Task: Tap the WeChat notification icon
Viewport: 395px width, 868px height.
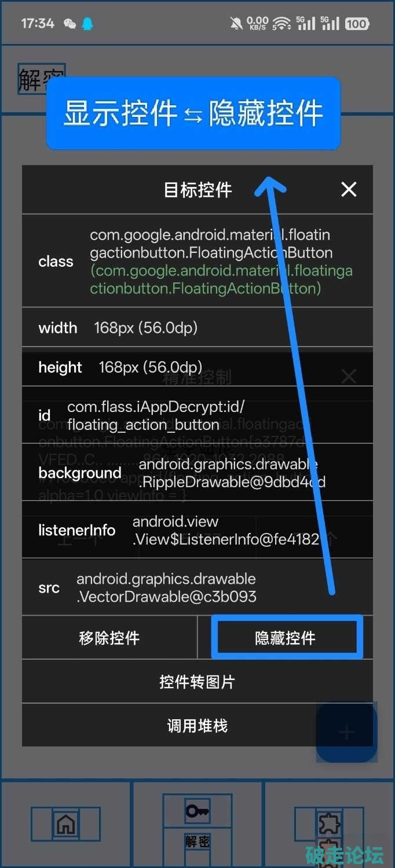Action: (x=70, y=24)
